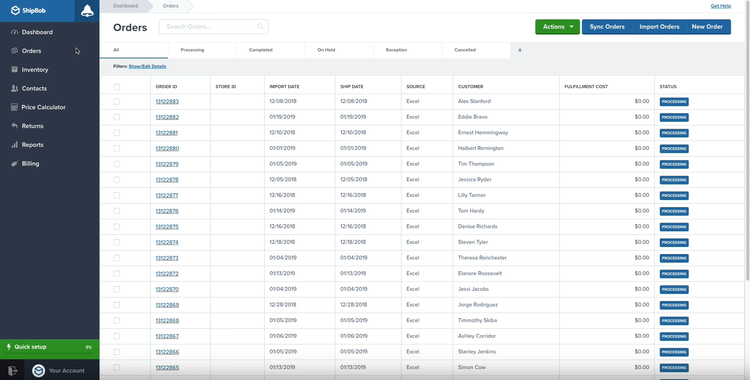
Task: Select checkbox for order 13122880
Action: (117, 148)
